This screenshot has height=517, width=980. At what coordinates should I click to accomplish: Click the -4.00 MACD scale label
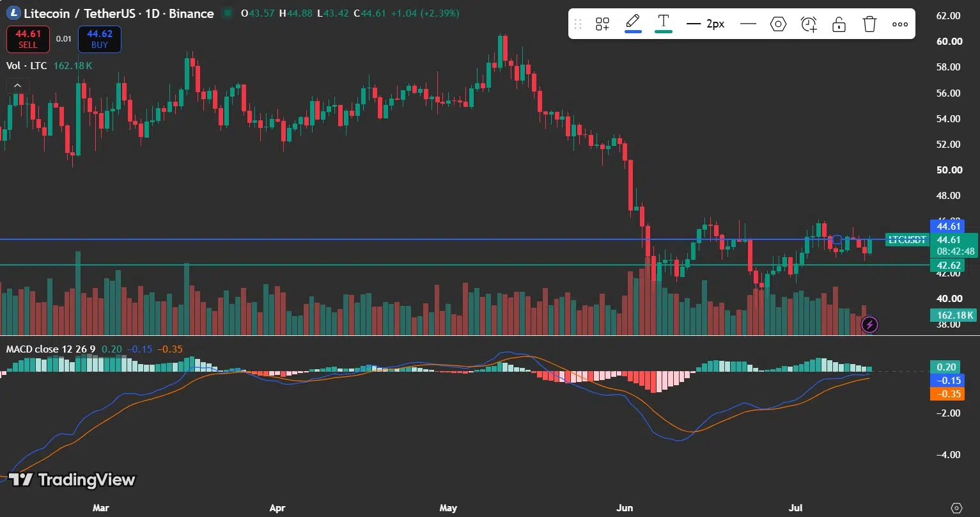(949, 454)
